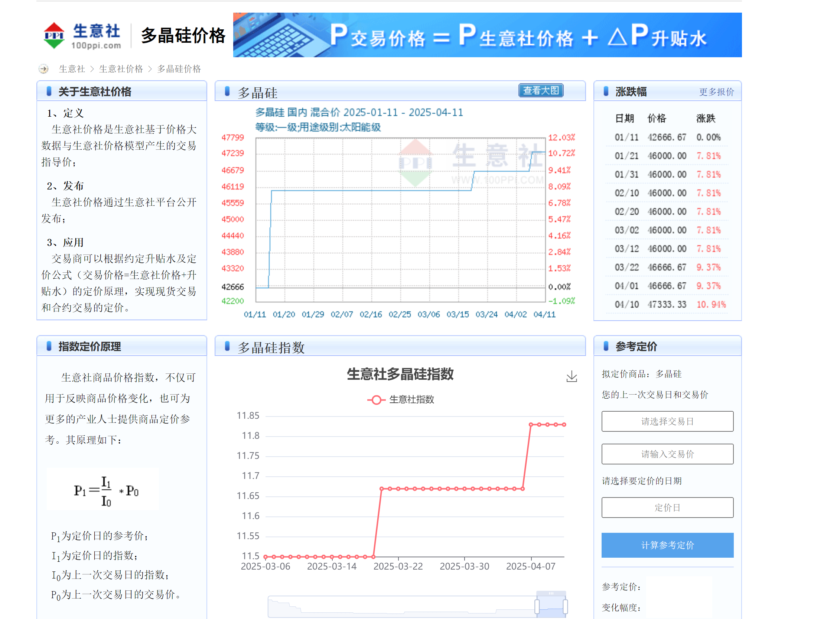Viewport: 840px width, 619px height.
Task: Click the blue marker icon beside 参考定价 header
Action: click(x=606, y=346)
